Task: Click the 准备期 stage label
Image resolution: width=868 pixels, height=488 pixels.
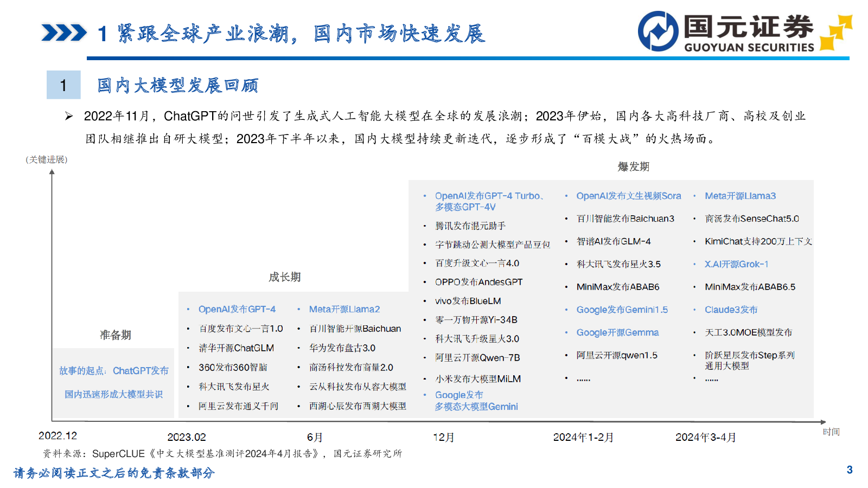Action: click(x=116, y=335)
